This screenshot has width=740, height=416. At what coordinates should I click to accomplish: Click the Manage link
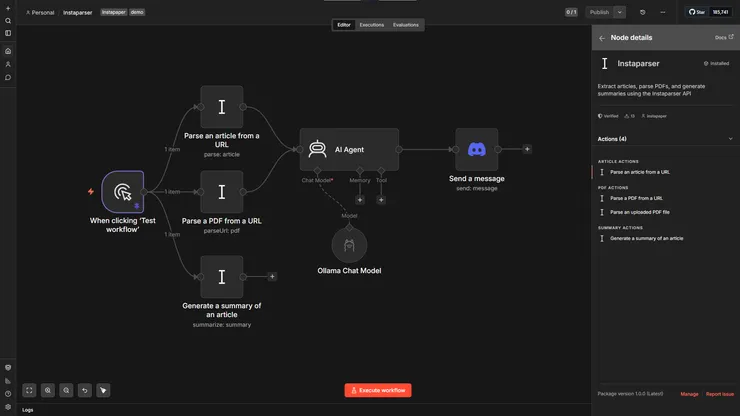pyautogui.click(x=689, y=394)
